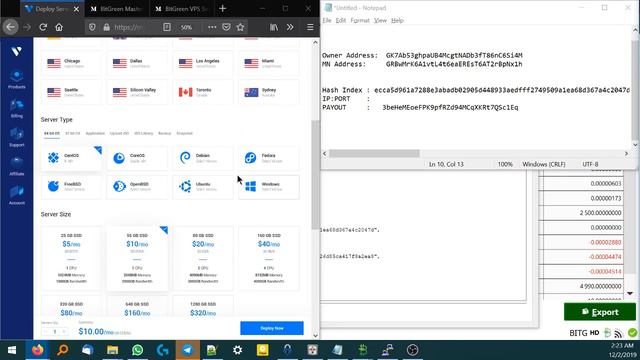Choose Toronto server location
The height and width of the screenshot is (360, 640).
(x=203, y=92)
